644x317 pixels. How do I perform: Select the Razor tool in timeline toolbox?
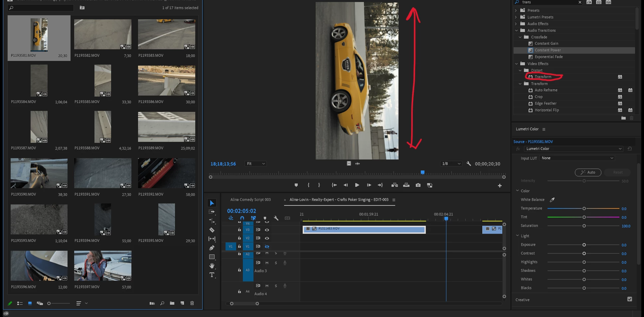click(212, 230)
